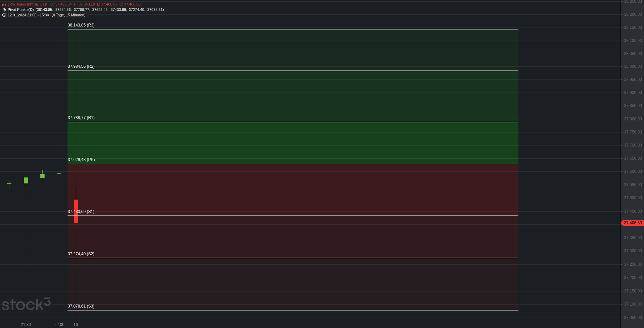
Task: Click the clock icon for the time range
Action: [4, 15]
